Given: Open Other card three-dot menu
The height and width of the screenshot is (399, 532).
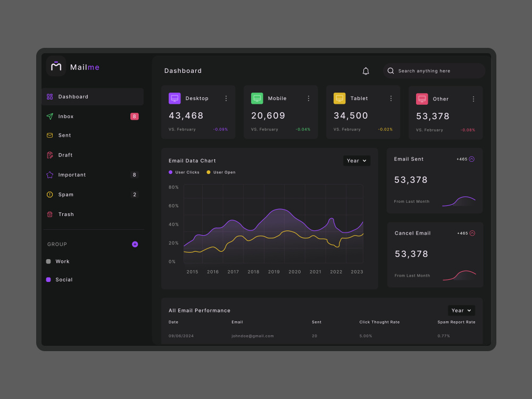Looking at the screenshot, I should tap(473, 99).
